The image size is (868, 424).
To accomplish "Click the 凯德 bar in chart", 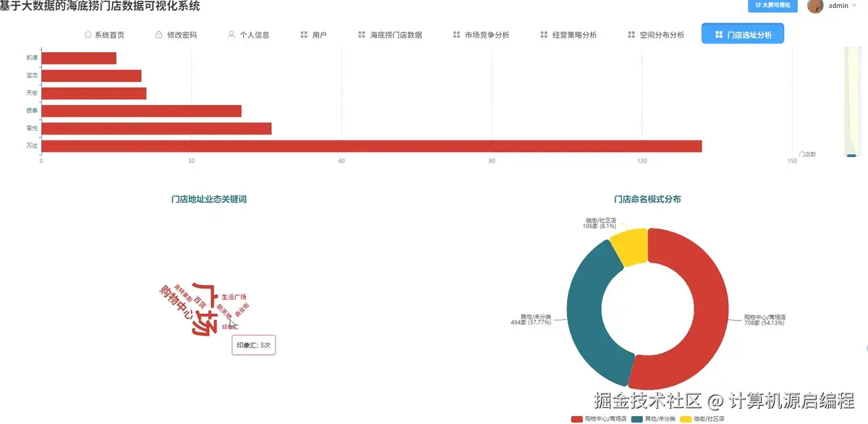I will coord(79,58).
